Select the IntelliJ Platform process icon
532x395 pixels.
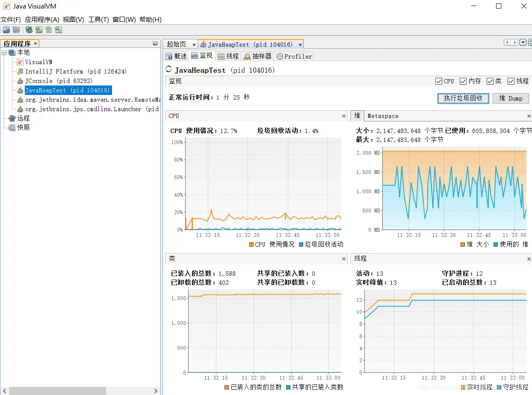(x=20, y=71)
